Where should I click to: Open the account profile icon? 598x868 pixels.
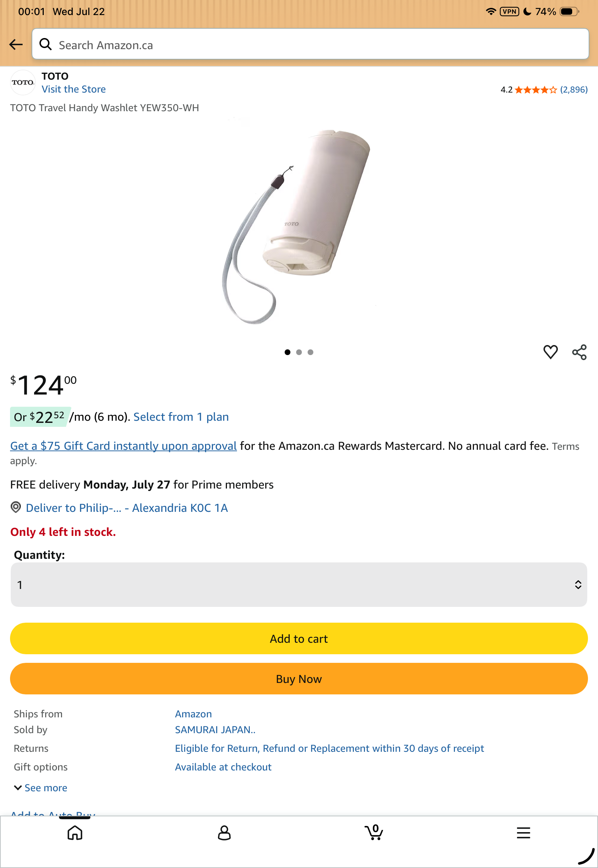pyautogui.click(x=224, y=833)
